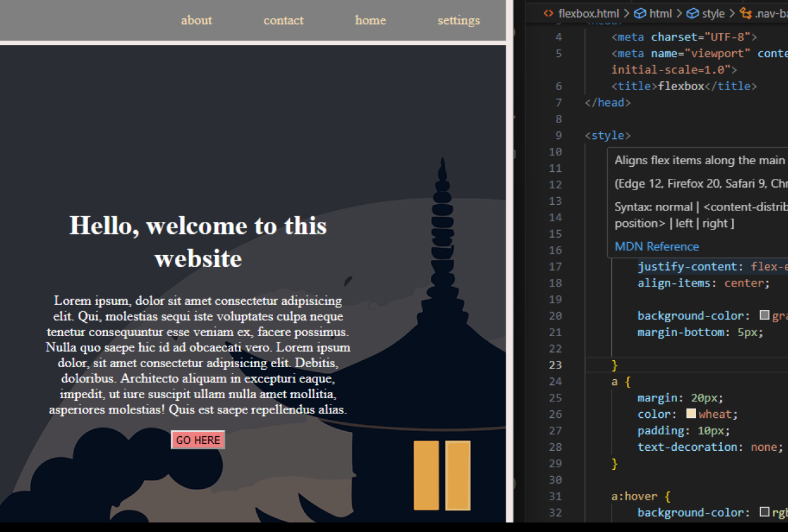The height and width of the screenshot is (532, 788).
Task: Click the 'a {' selector line
Action: 622,382
